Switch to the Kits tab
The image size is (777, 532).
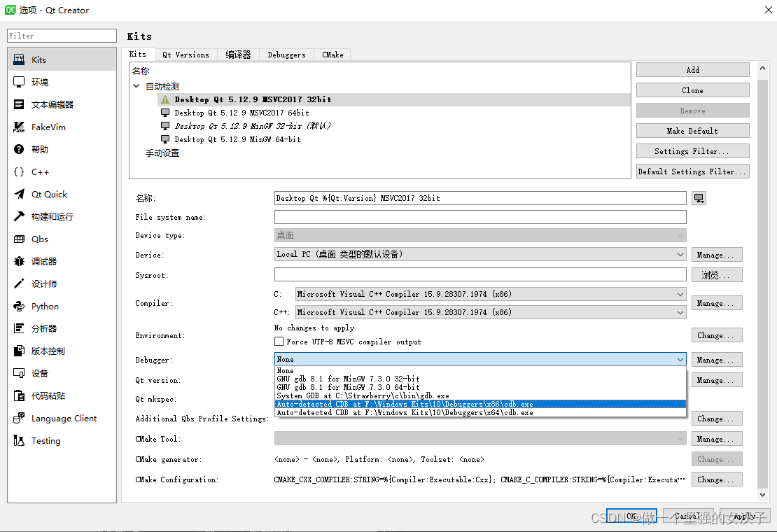coord(138,55)
